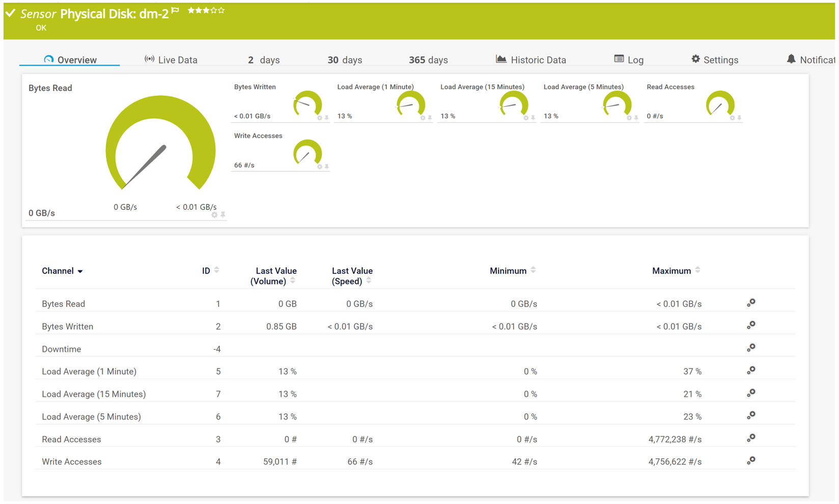Click the Live Data broadcast icon

click(x=149, y=59)
